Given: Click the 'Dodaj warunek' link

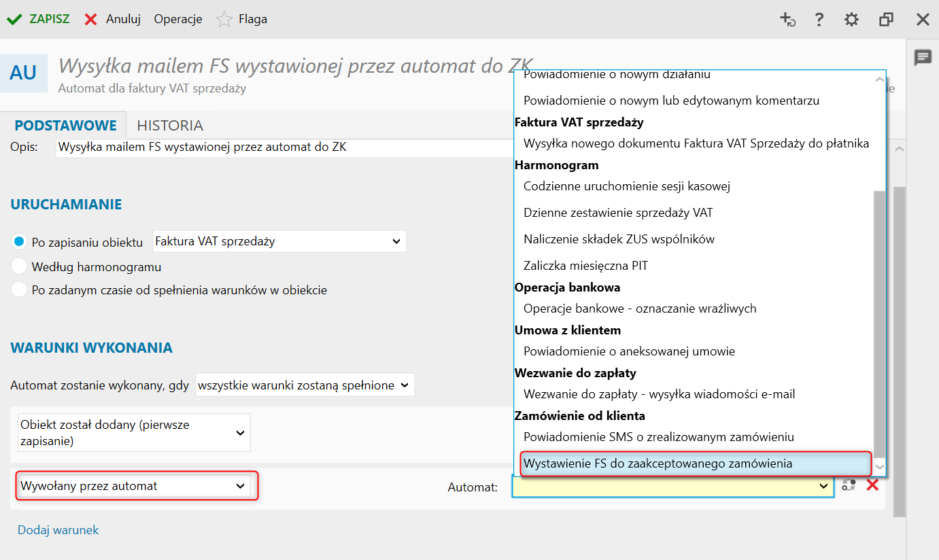Looking at the screenshot, I should [58, 530].
